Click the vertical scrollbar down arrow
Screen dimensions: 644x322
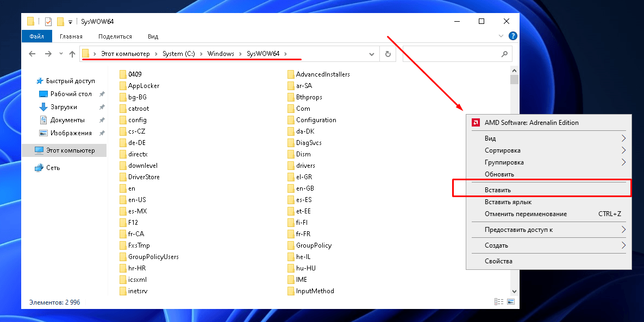point(514,291)
